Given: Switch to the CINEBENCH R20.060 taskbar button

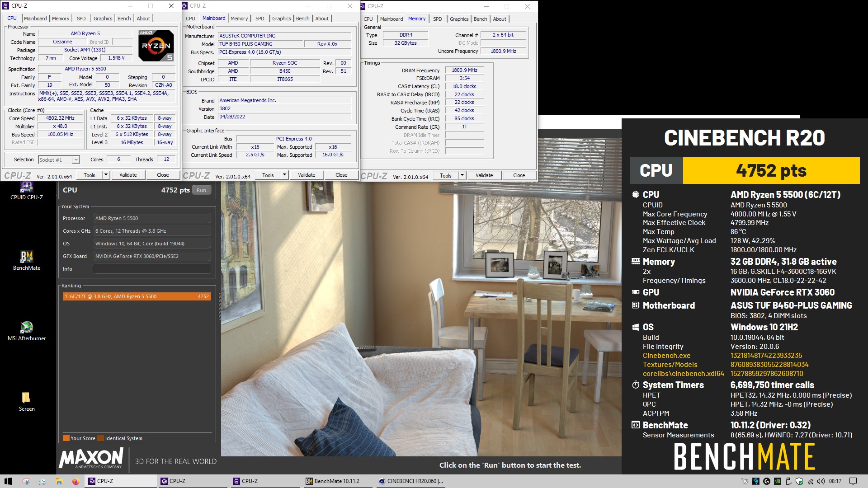Looking at the screenshot, I should 411,481.
